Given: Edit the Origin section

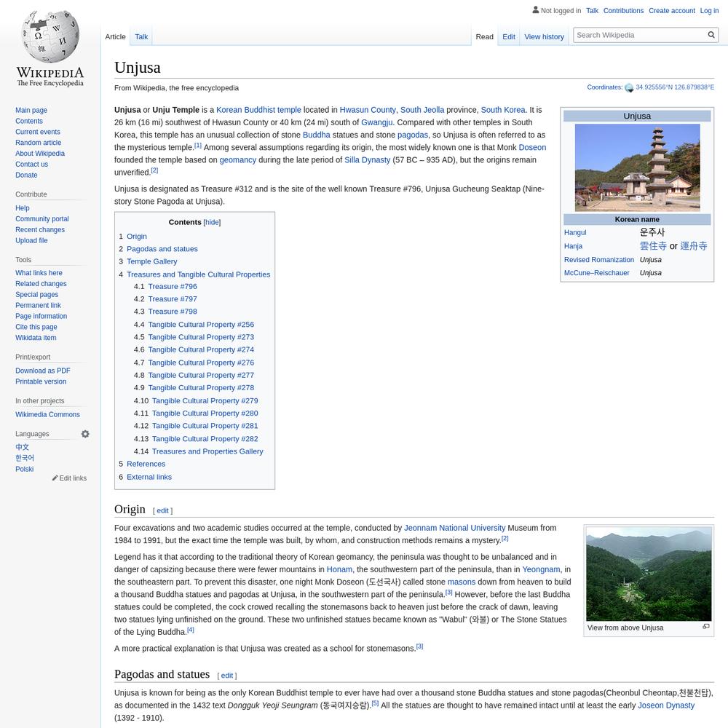Looking at the screenshot, I should click(x=162, y=511).
